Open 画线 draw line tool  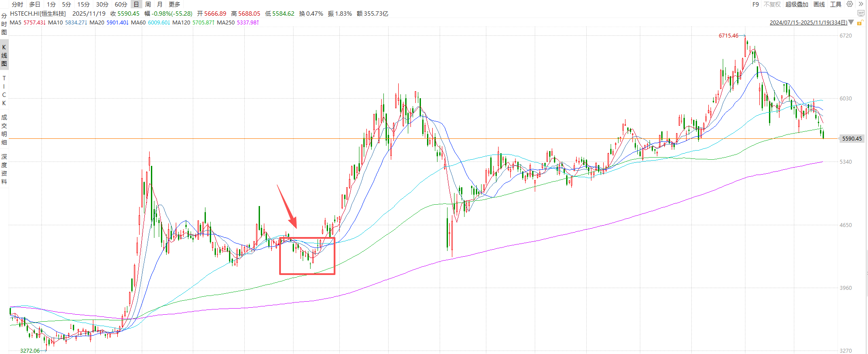(x=819, y=4)
